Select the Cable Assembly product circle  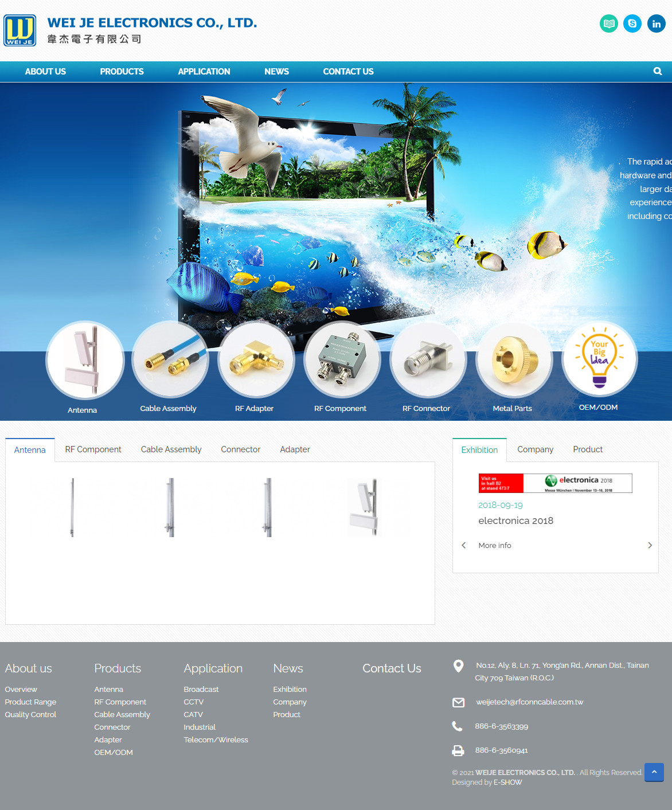[170, 359]
